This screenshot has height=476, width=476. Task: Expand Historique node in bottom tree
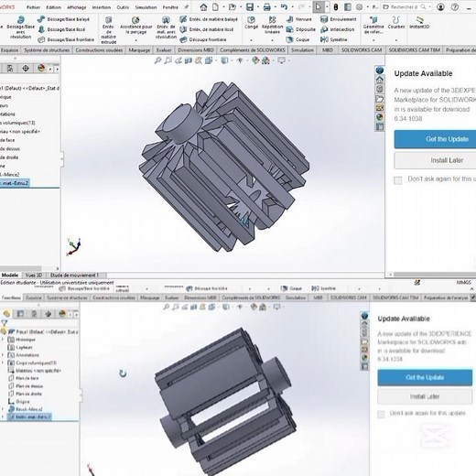pos(3,340)
